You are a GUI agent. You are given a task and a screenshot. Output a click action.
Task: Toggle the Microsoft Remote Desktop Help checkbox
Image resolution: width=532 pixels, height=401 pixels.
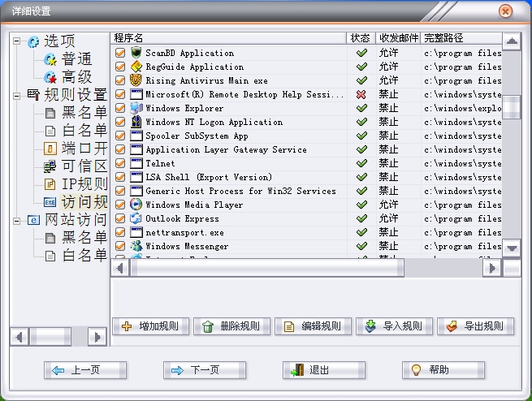click(x=120, y=94)
